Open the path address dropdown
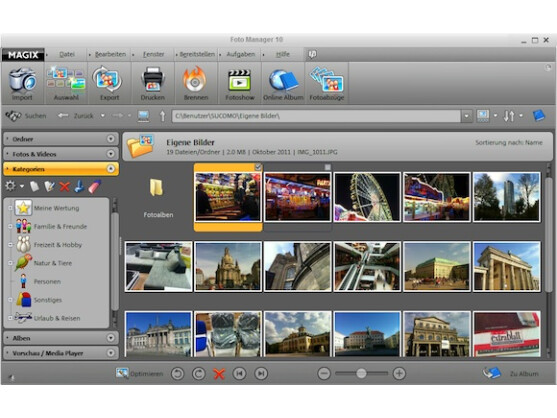This screenshot has height=418, width=557. point(466,116)
